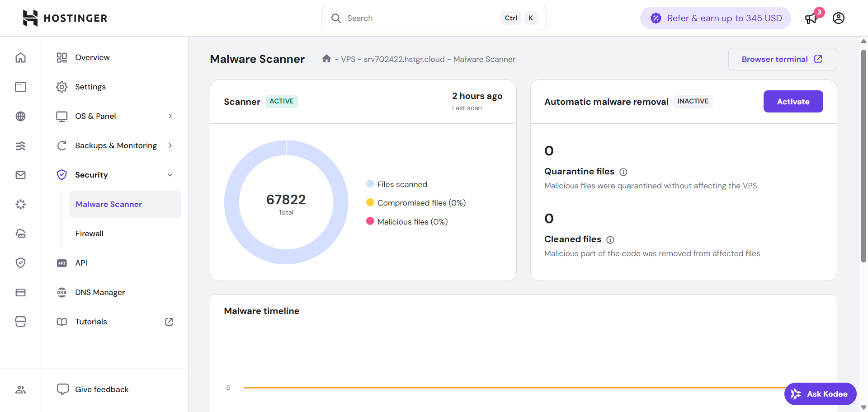This screenshot has height=412, width=868.
Task: Click the '2 hours ago' last scan text
Action: [477, 96]
